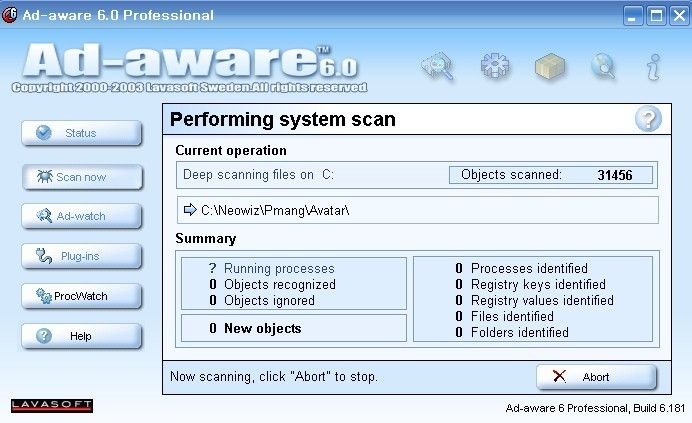This screenshot has height=423, width=692.
Task: Click the Lavasoft logo
Action: pos(52,405)
